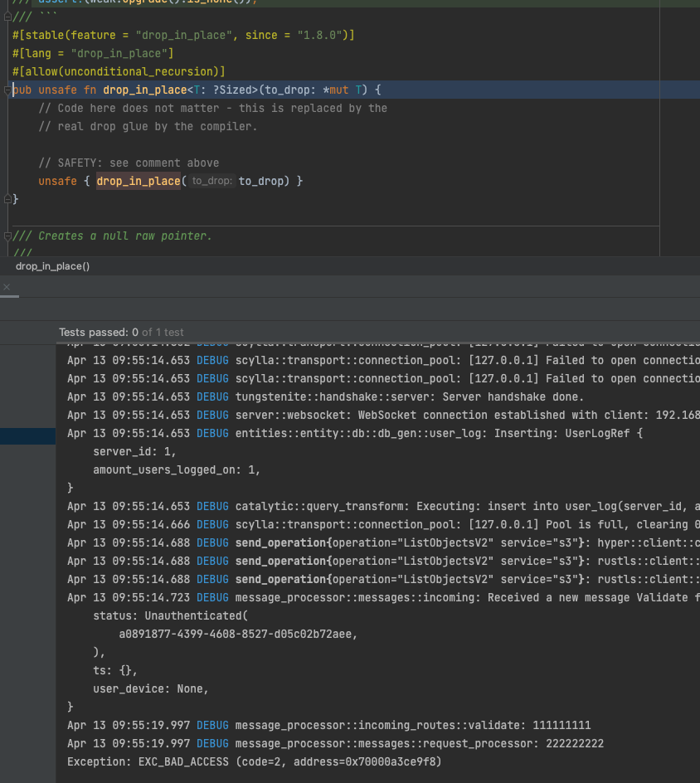Click the #[stable(feature = "drop_in_place"...)] attribute
Viewport: 700px width, 783px height.
[183, 35]
